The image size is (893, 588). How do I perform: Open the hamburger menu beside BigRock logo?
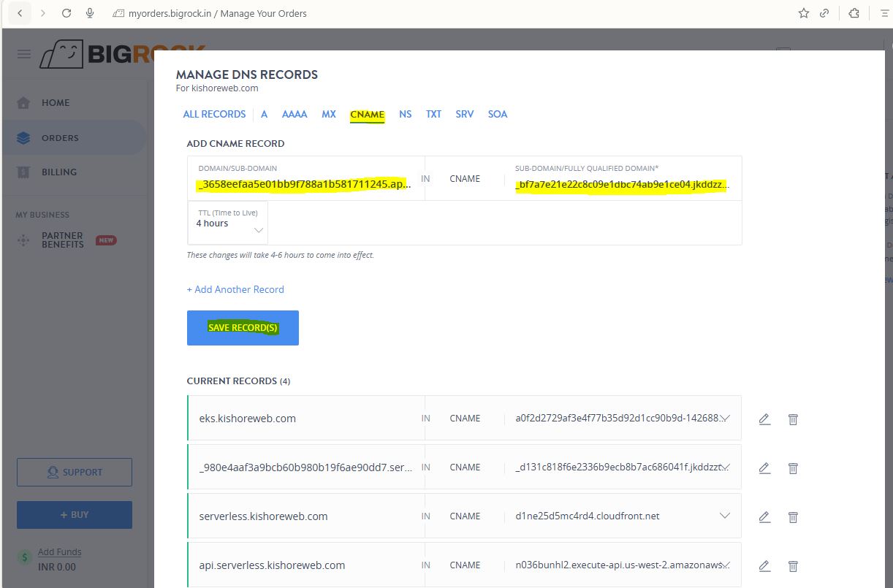click(24, 54)
